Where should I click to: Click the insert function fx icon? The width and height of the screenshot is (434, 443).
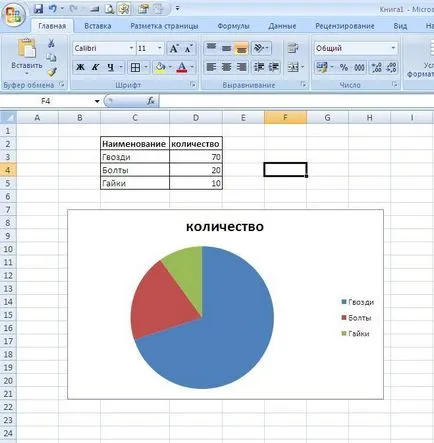click(x=151, y=101)
